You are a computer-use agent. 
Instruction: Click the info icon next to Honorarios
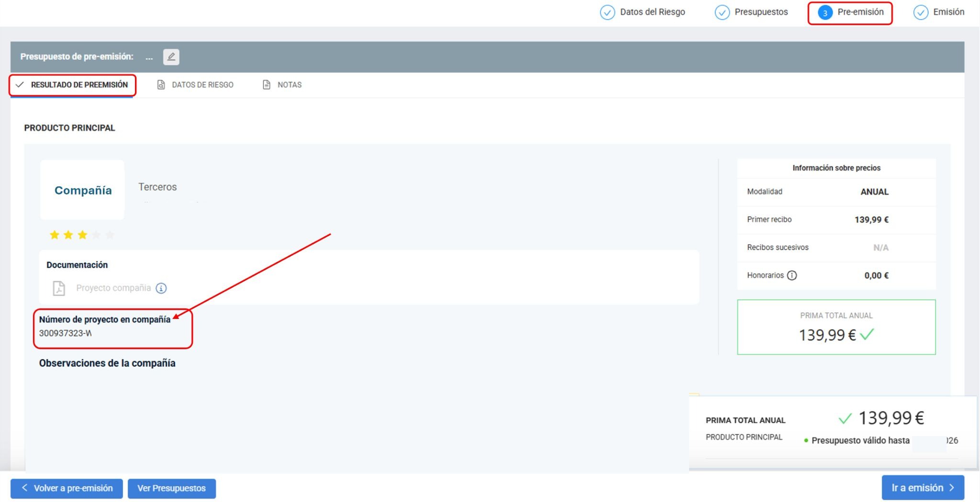point(792,275)
